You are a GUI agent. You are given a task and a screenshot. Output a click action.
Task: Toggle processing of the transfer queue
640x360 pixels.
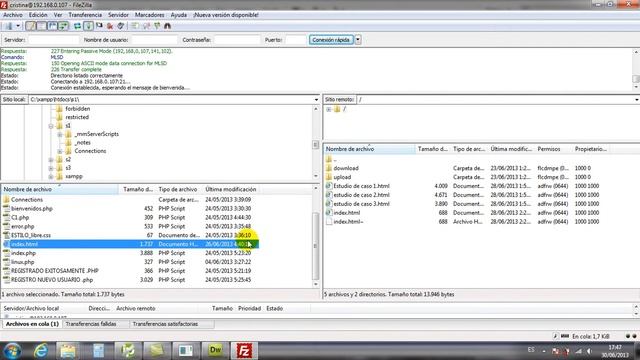pyautogui.click(x=88, y=26)
